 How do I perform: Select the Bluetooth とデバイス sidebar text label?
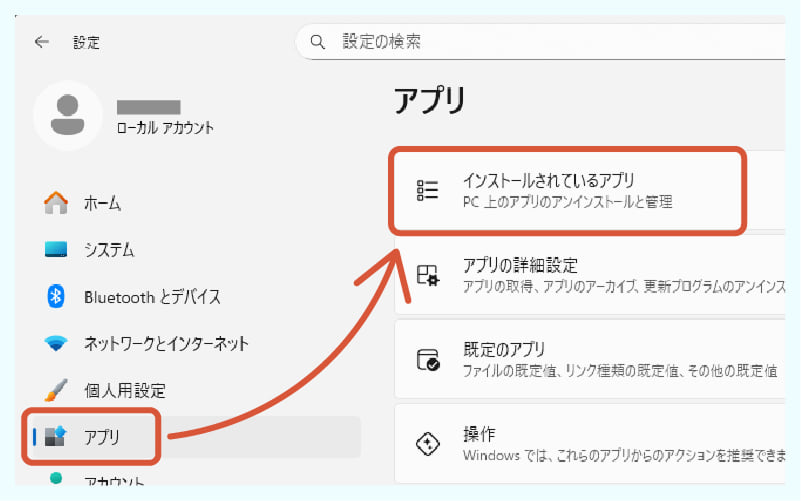[152, 297]
